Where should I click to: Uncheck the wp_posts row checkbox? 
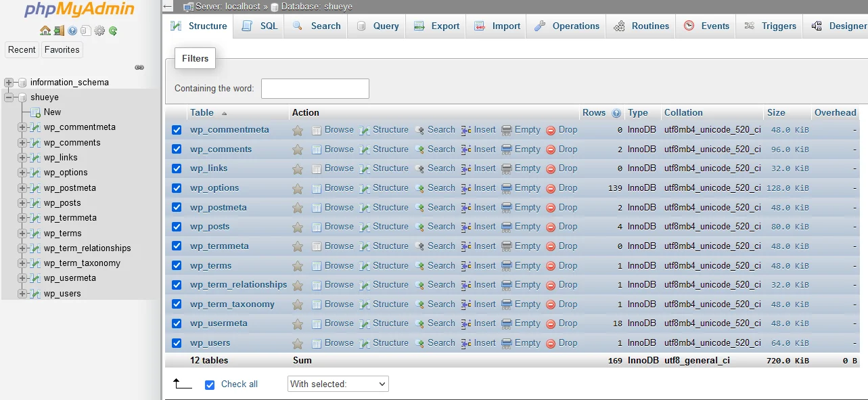177,227
